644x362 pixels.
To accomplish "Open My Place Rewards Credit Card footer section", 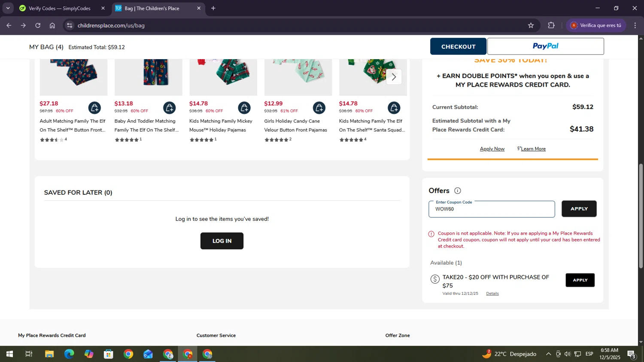I will tap(52, 335).
